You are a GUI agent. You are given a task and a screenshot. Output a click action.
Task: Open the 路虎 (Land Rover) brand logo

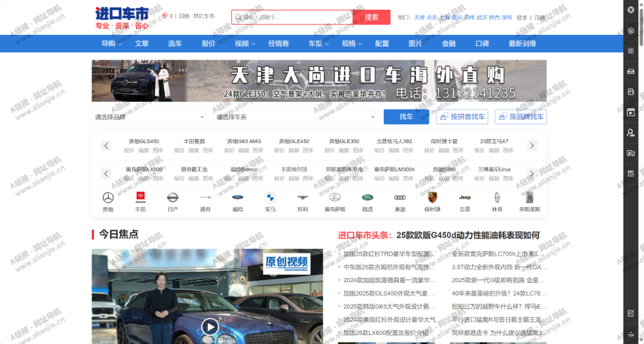(368, 198)
